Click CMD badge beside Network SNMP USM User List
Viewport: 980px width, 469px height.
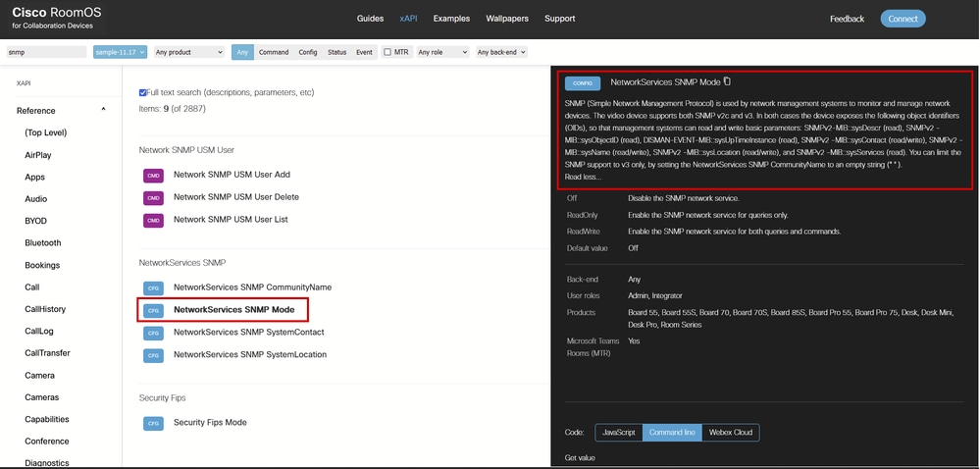[153, 221]
